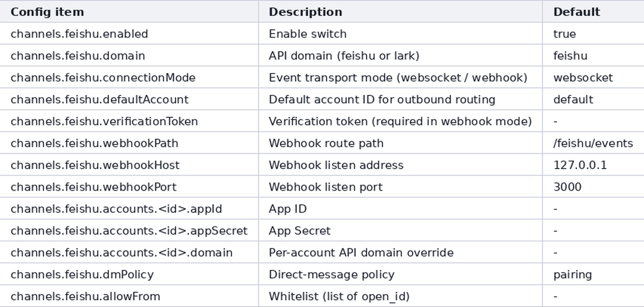Click the App Secret description cell
This screenshot has height=307, width=644.
(401, 230)
